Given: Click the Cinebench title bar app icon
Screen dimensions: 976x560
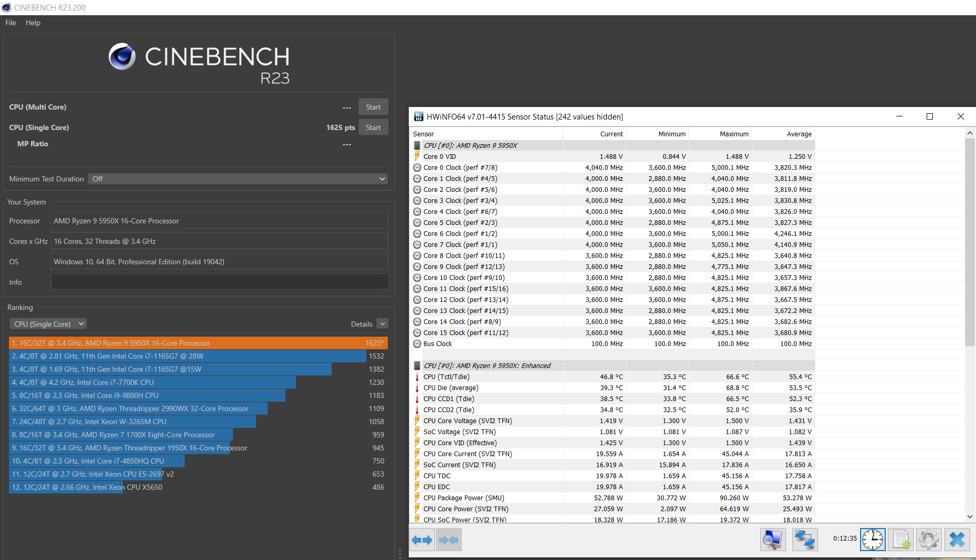Looking at the screenshot, I should [6, 7].
